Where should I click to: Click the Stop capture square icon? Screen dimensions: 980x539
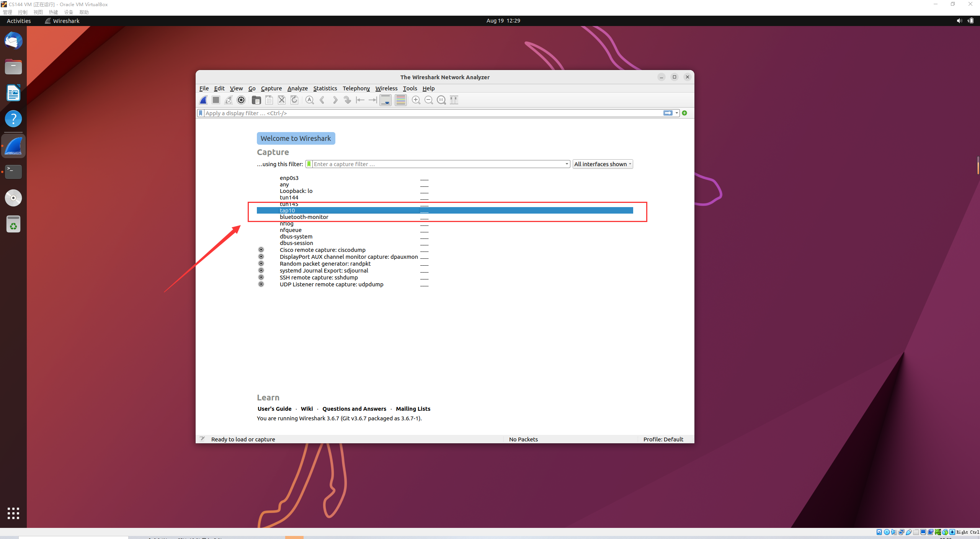click(x=216, y=100)
